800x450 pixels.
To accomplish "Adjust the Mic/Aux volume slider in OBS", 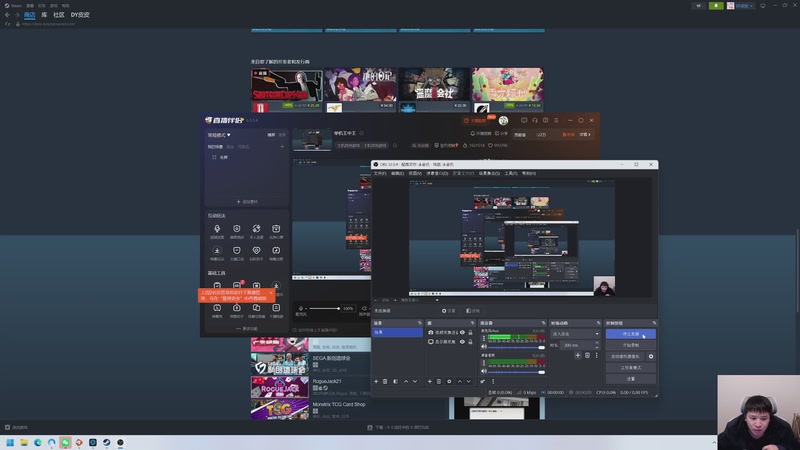I will point(515,347).
